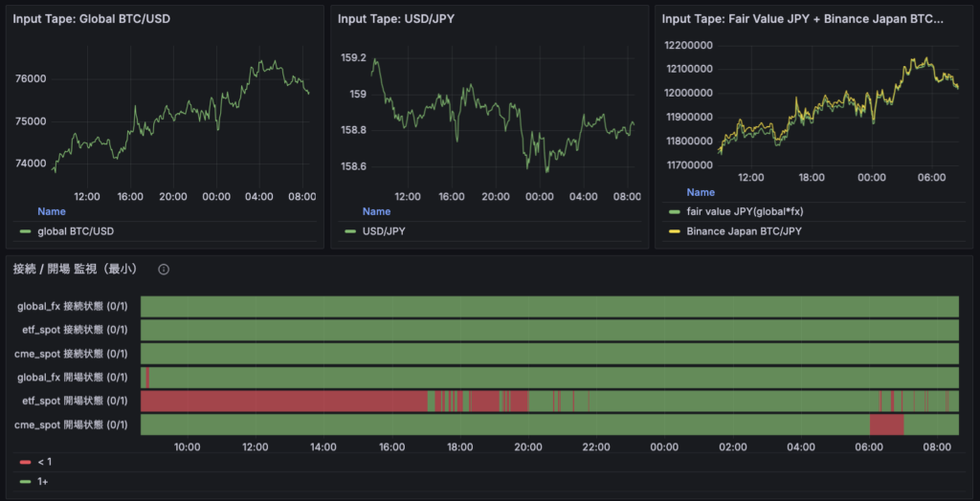Image resolution: width=980 pixels, height=501 pixels.
Task: Toggle the "< 1" legend entry
Action: (44, 462)
